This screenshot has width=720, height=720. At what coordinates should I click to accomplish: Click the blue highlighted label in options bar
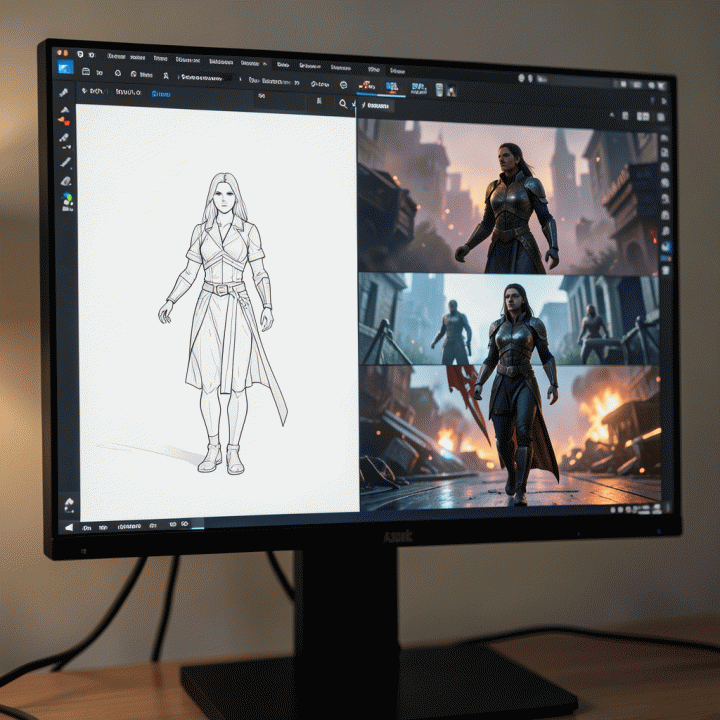pyautogui.click(x=161, y=94)
